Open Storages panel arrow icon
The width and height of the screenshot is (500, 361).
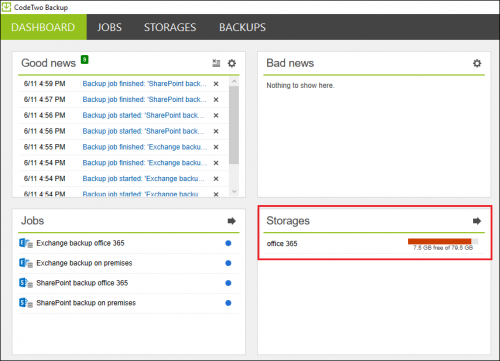[x=477, y=221]
